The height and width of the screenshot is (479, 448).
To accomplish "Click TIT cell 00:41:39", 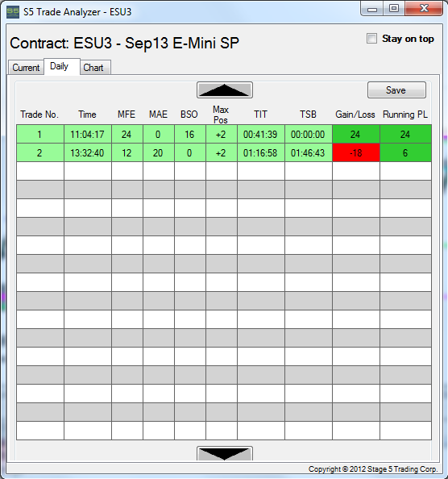I will click(x=261, y=134).
